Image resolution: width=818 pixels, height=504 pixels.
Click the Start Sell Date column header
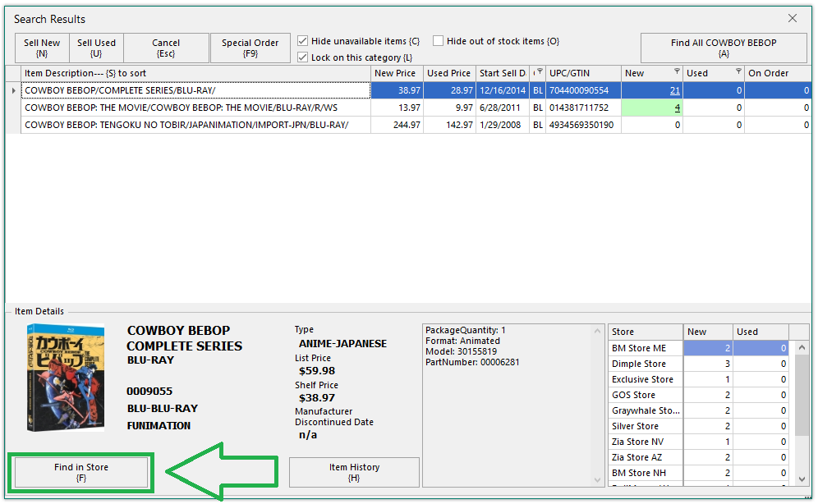point(503,74)
